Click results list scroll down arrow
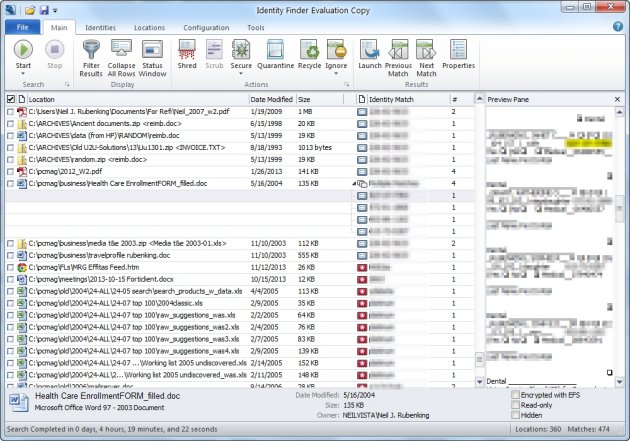This screenshot has width=630, height=441. click(479, 381)
